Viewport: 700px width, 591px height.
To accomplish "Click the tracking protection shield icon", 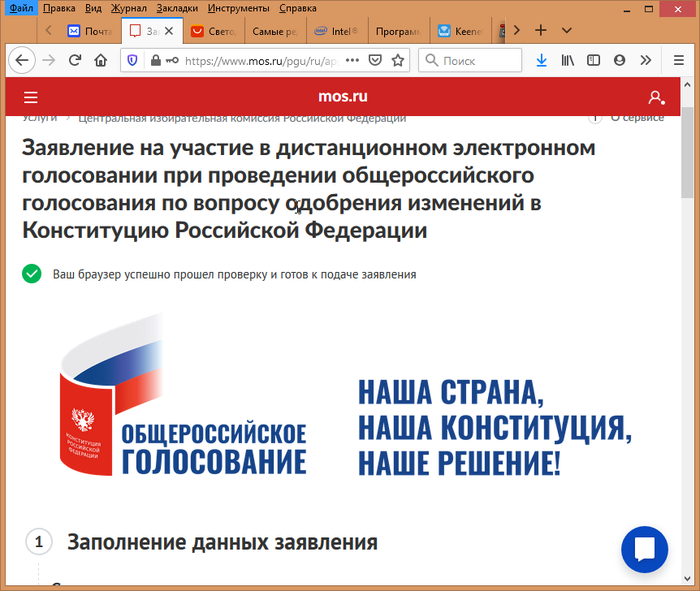I will click(132, 61).
